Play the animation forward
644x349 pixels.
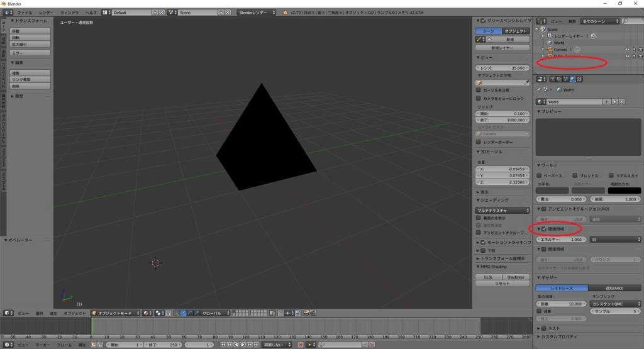tap(243, 345)
